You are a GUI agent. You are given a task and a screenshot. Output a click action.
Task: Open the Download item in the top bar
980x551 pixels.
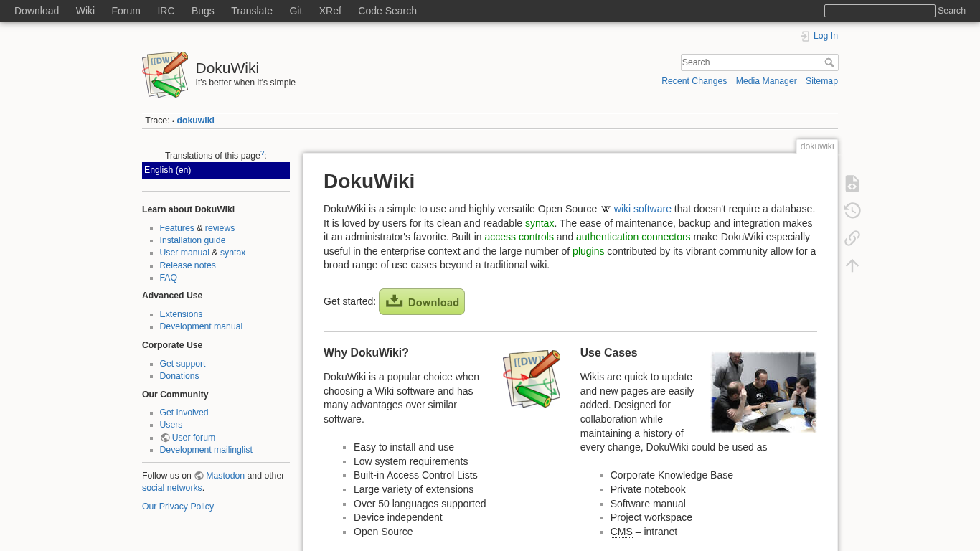point(37,11)
